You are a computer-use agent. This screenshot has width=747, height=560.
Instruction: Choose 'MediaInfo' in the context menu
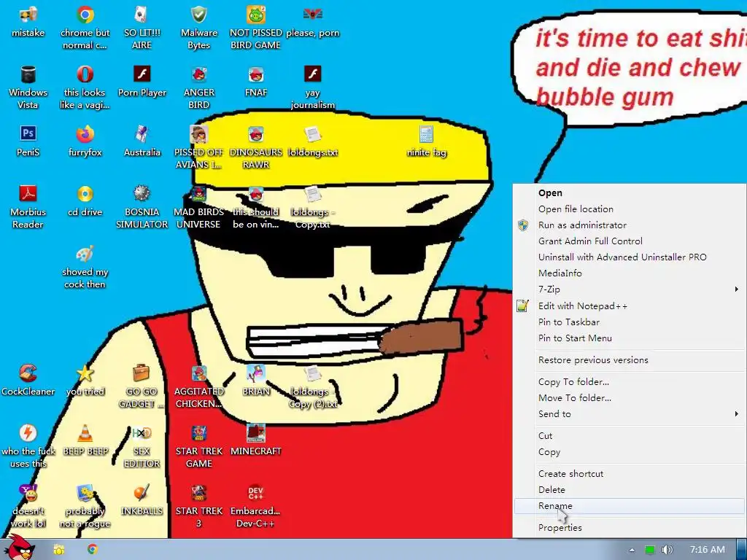coord(630,273)
